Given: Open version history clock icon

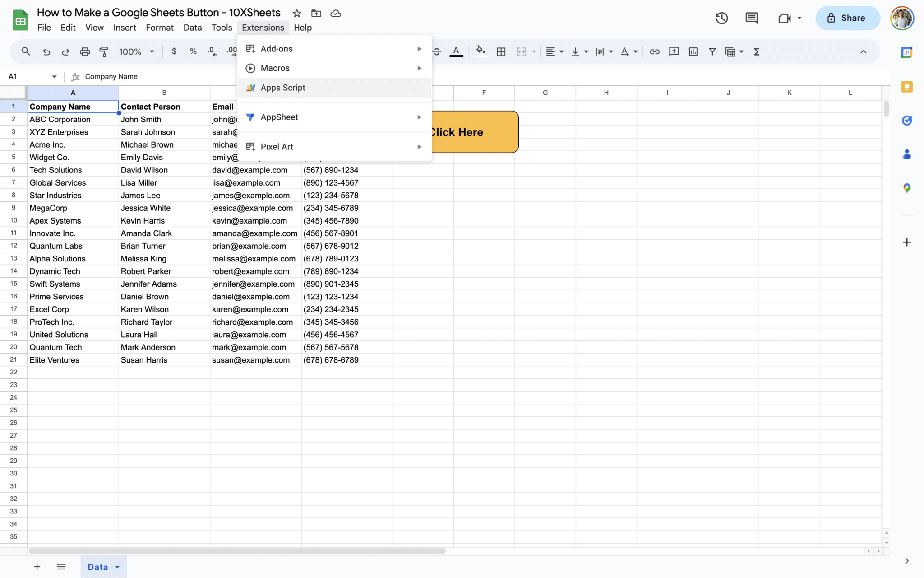Looking at the screenshot, I should [x=721, y=18].
